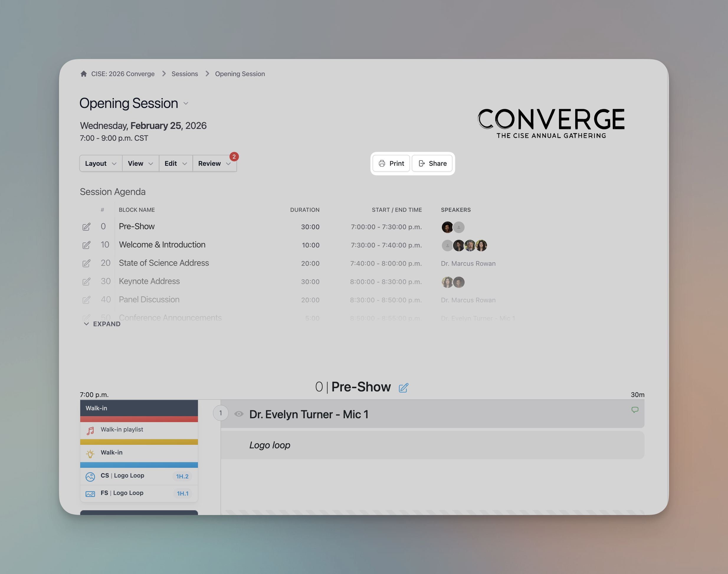728x574 pixels.
Task: Select State of Science Address block name
Action: (x=164, y=263)
